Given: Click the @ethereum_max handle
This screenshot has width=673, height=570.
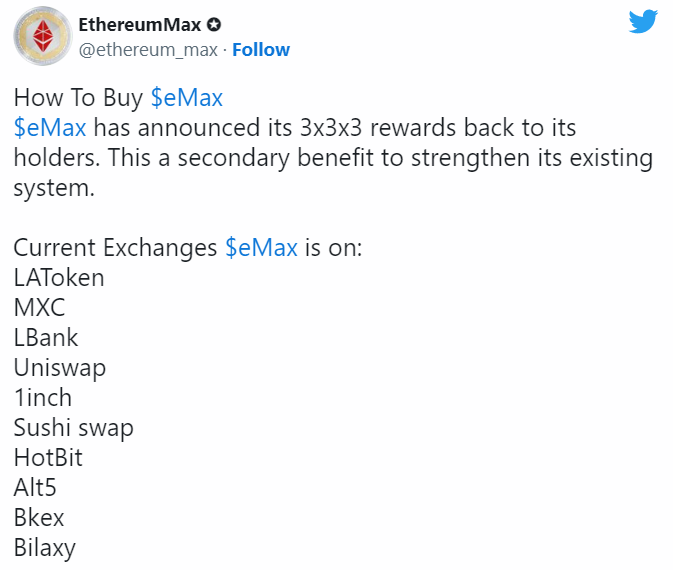Looking at the screenshot, I should pyautogui.click(x=149, y=50).
